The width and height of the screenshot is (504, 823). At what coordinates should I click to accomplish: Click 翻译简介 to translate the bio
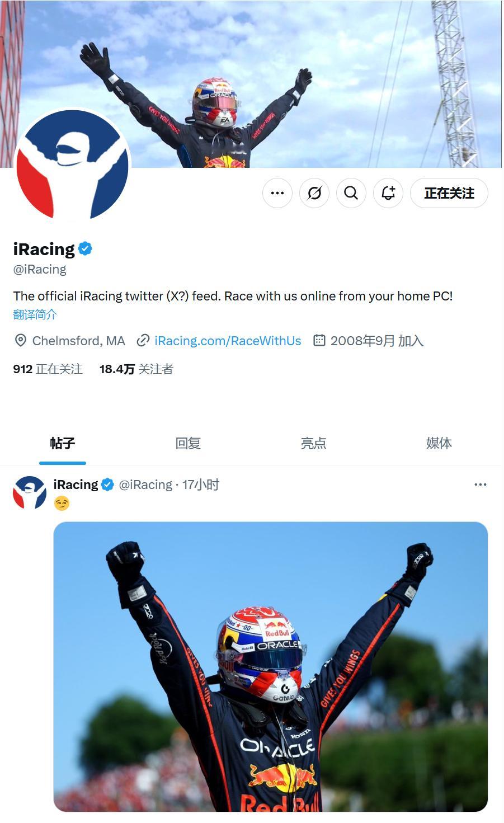click(x=35, y=314)
